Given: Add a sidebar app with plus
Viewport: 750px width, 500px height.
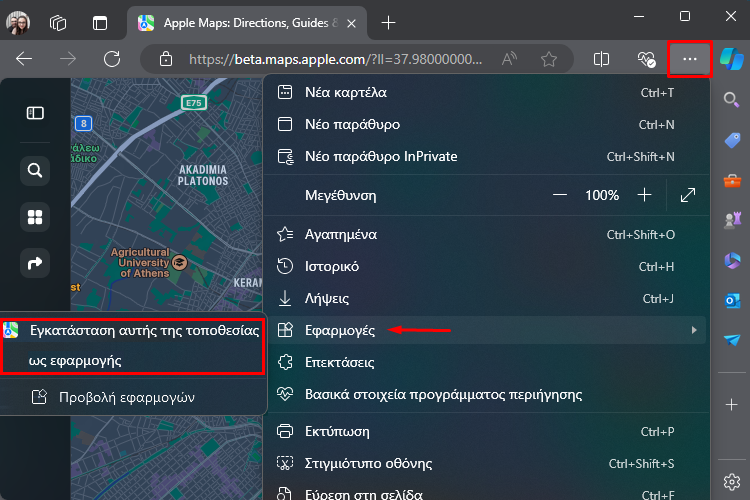Looking at the screenshot, I should (731, 405).
